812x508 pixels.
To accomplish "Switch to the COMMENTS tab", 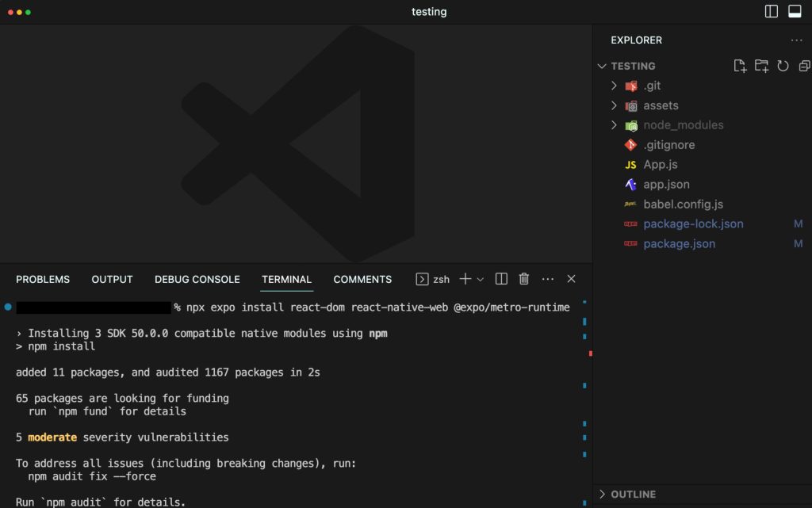I will (x=362, y=279).
